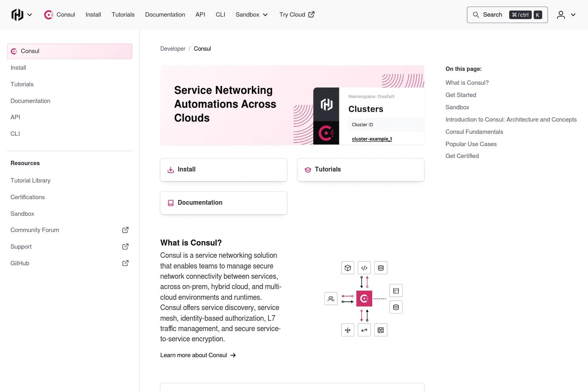Screen dimensions: 588x392
Task: Open the Consul link in top navigation
Action: pyautogui.click(x=60, y=15)
